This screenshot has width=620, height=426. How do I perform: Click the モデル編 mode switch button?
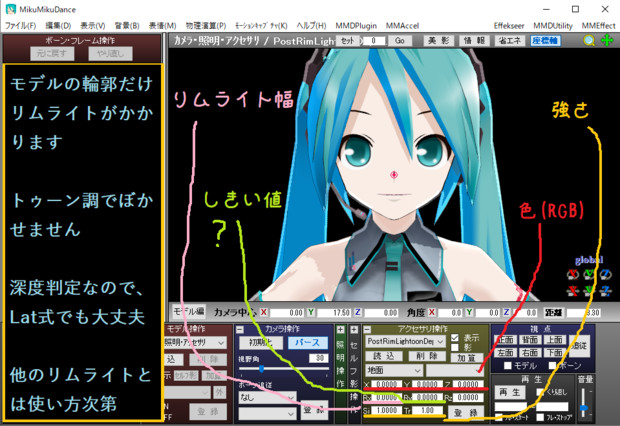coord(189,311)
